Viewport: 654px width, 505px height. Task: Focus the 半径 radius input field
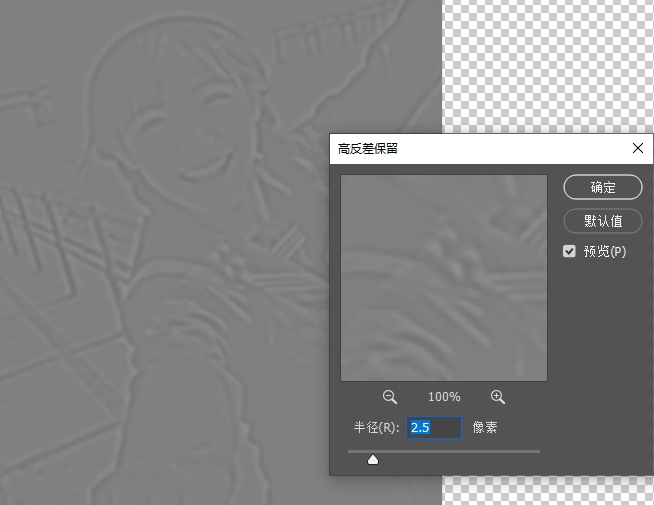coord(435,428)
